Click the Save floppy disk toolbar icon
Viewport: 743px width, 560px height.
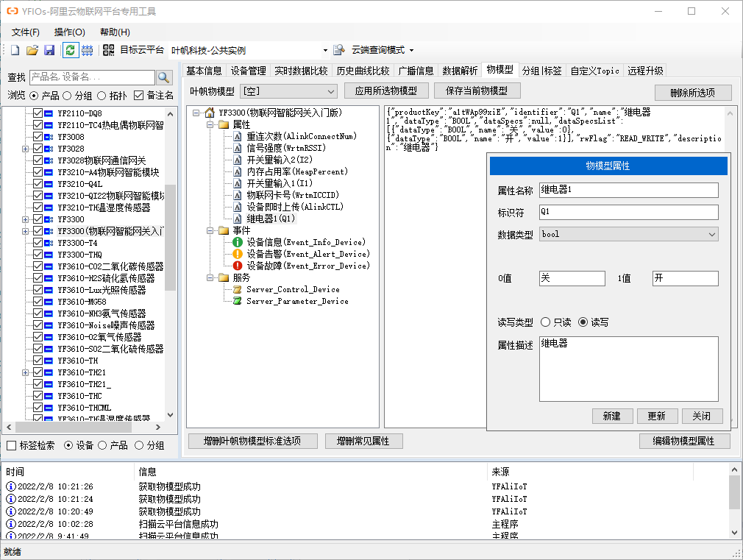pyautogui.click(x=49, y=50)
